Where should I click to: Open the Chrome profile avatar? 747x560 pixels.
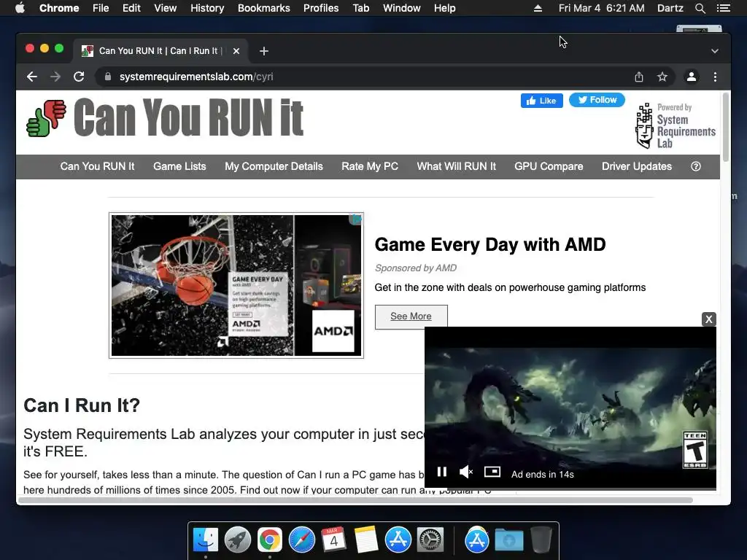coord(692,77)
